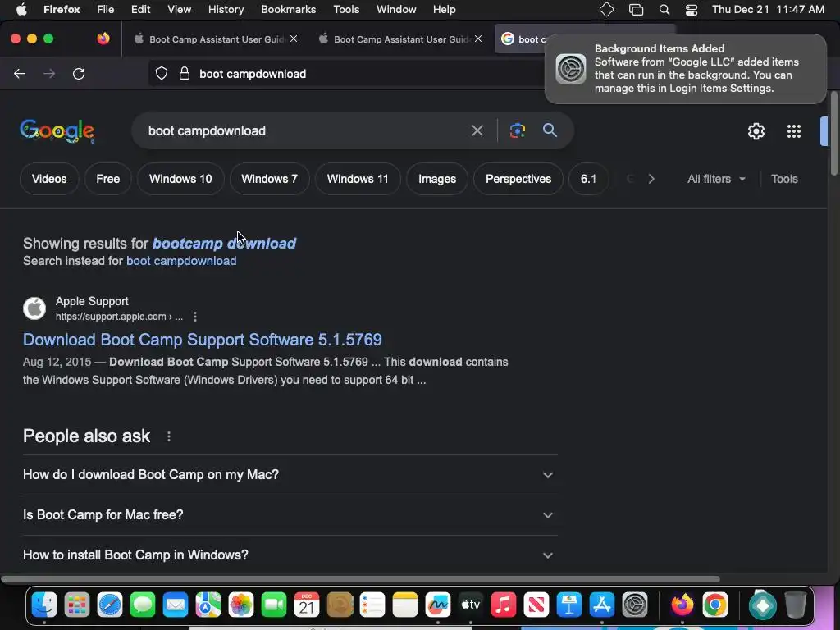Image resolution: width=840 pixels, height=630 pixels.
Task: Open Photos from the dock
Action: pyautogui.click(x=241, y=605)
